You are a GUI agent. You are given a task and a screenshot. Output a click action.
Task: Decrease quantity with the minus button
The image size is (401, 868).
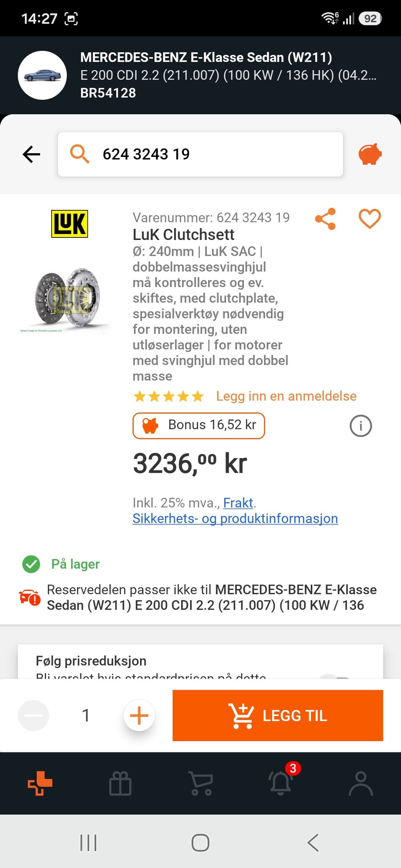(x=33, y=715)
